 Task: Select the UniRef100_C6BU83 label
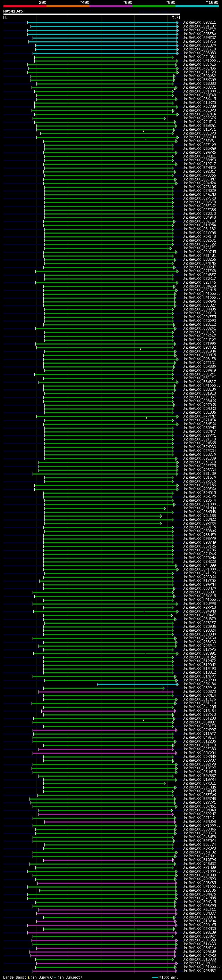pyautogui.click(x=199, y=84)
